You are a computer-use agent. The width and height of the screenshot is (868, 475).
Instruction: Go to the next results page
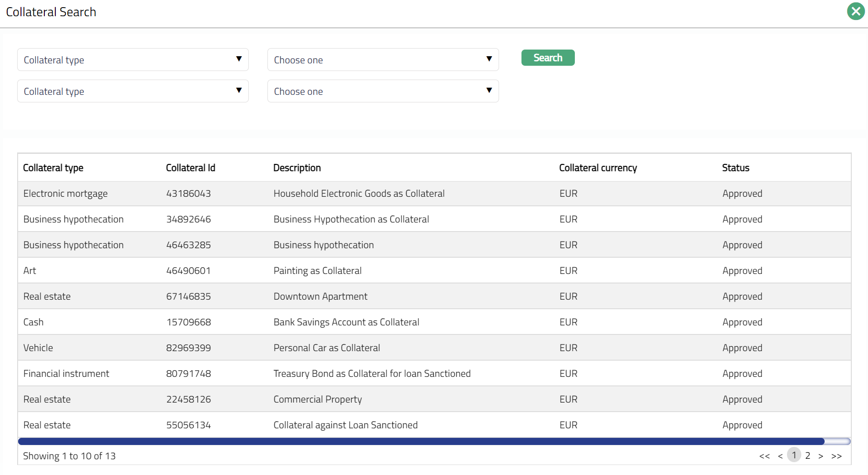[x=821, y=456]
